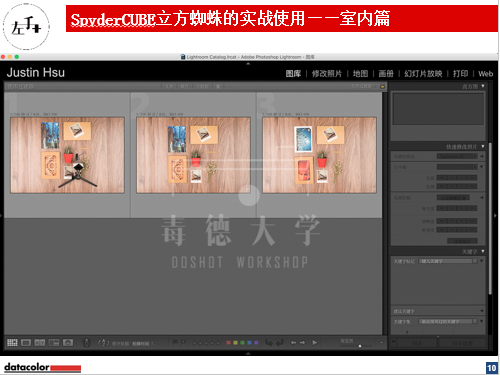The width and height of the screenshot is (500, 375).
Task: Hide top module picker via arrow
Action: pyautogui.click(x=248, y=63)
